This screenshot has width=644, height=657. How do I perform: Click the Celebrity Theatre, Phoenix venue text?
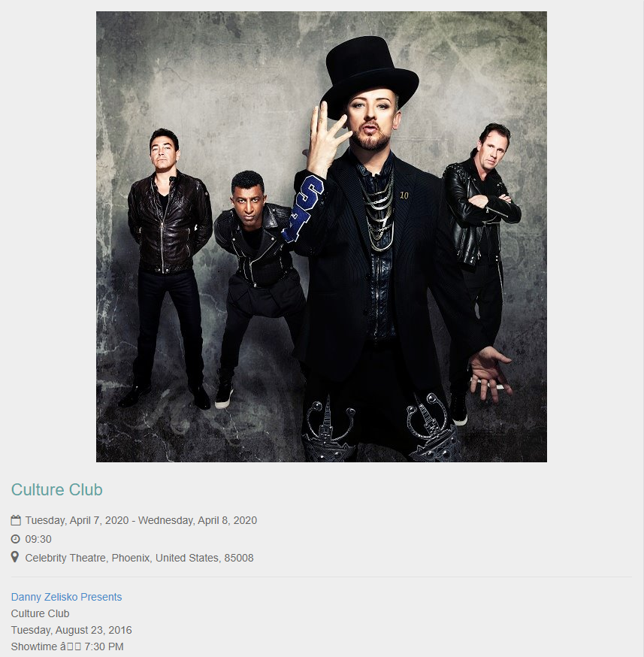tap(87, 558)
